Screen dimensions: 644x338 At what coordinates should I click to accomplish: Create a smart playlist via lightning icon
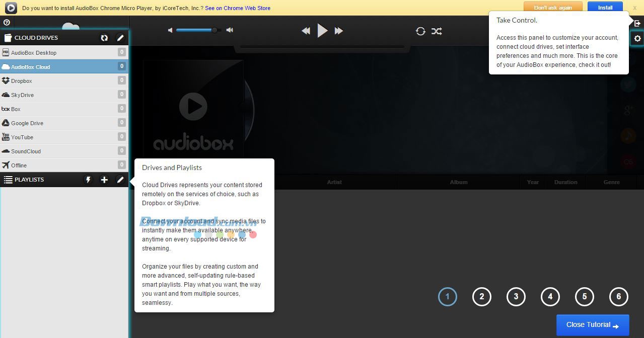(x=88, y=180)
